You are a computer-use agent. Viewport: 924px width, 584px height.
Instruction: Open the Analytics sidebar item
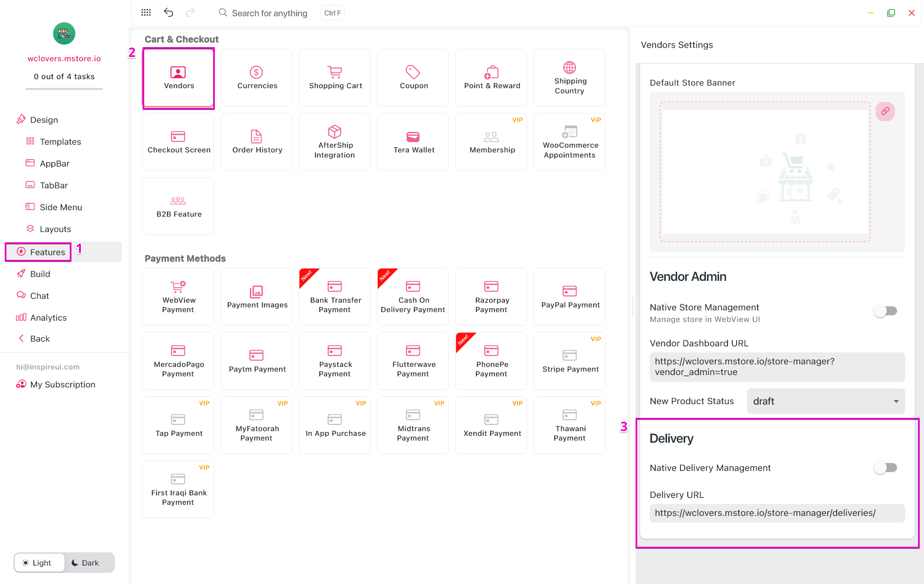[x=48, y=318]
